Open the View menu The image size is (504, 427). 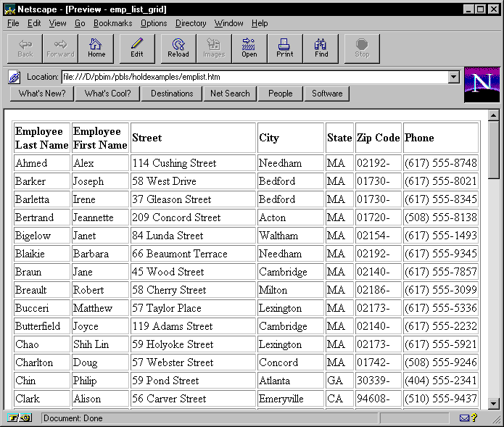57,23
